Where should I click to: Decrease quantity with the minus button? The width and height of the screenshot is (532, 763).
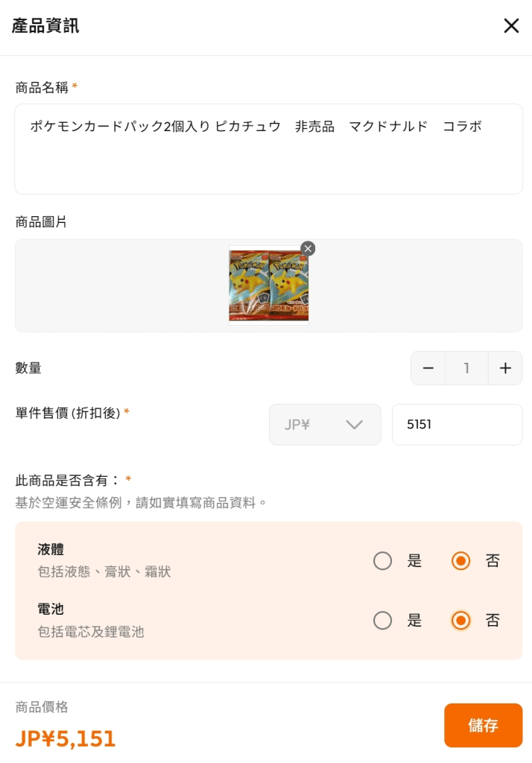click(x=428, y=368)
